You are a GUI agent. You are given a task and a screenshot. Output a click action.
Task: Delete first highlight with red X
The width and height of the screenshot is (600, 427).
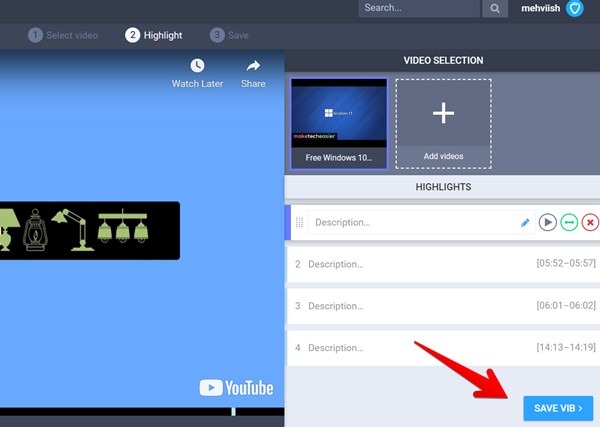pyautogui.click(x=590, y=222)
